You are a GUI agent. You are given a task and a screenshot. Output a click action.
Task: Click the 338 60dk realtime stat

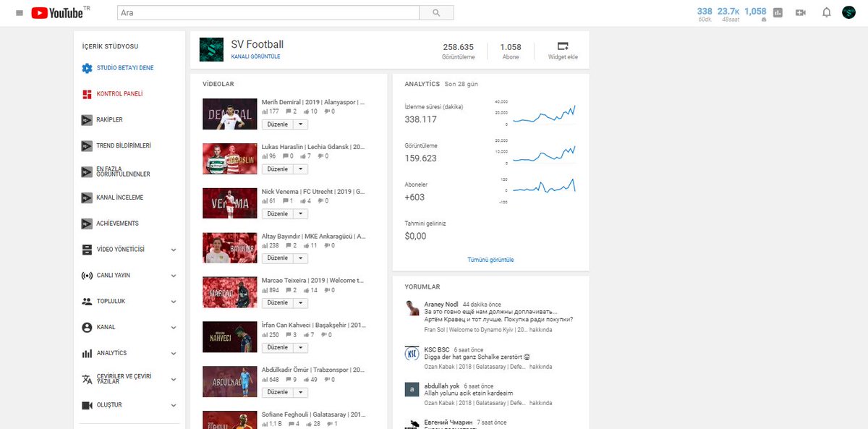705,14
